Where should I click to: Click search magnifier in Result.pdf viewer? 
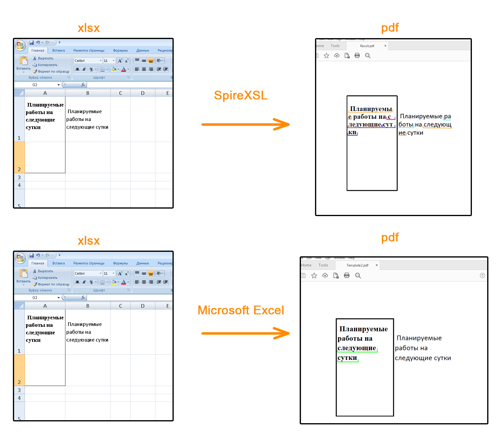tap(367, 56)
